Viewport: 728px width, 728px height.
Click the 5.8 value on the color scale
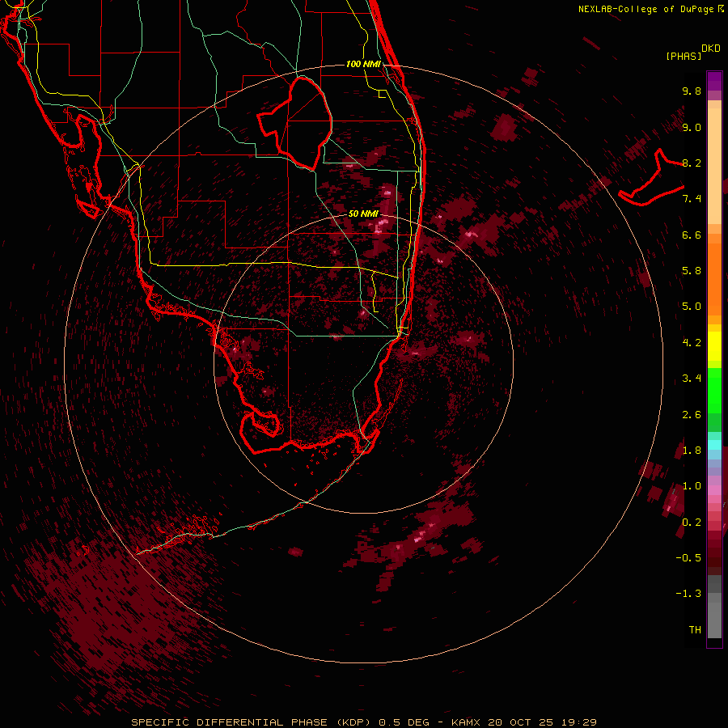click(692, 271)
